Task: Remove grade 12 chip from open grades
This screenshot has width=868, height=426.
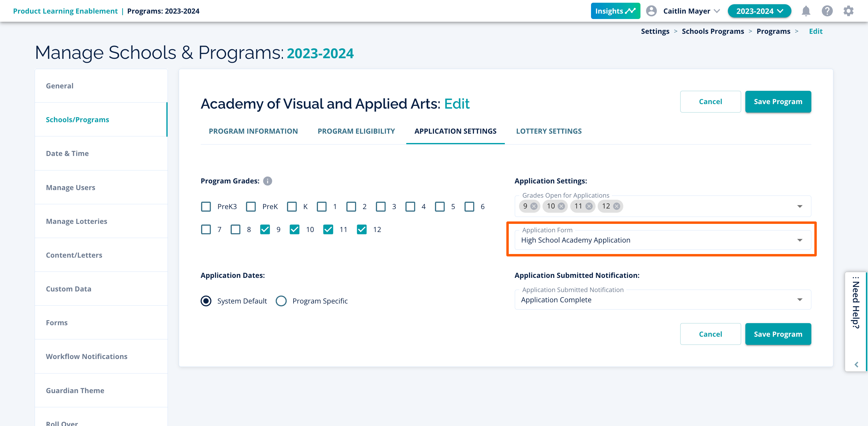Action: (616, 206)
